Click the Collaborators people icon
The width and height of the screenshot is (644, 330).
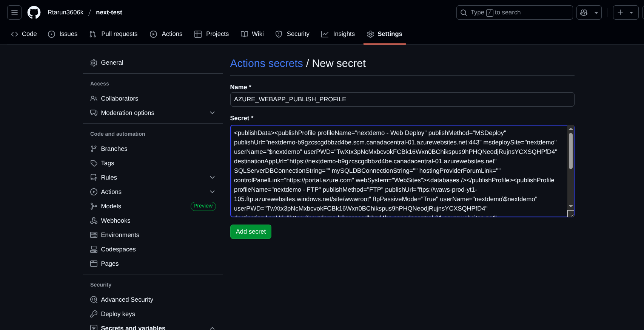(x=94, y=99)
